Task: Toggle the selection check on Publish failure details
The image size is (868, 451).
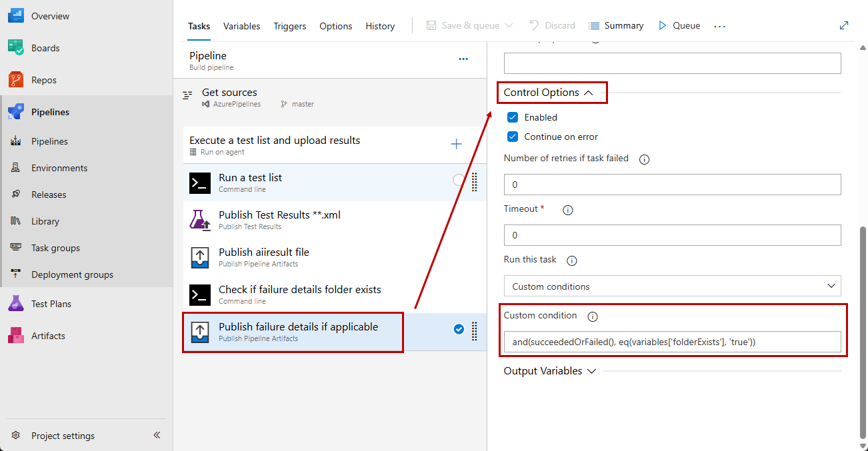Action: point(459,328)
